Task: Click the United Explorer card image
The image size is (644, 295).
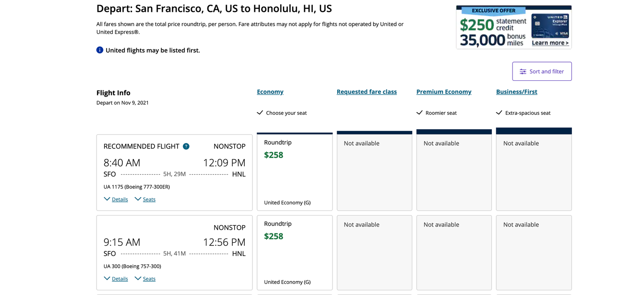Action: pyautogui.click(x=550, y=26)
